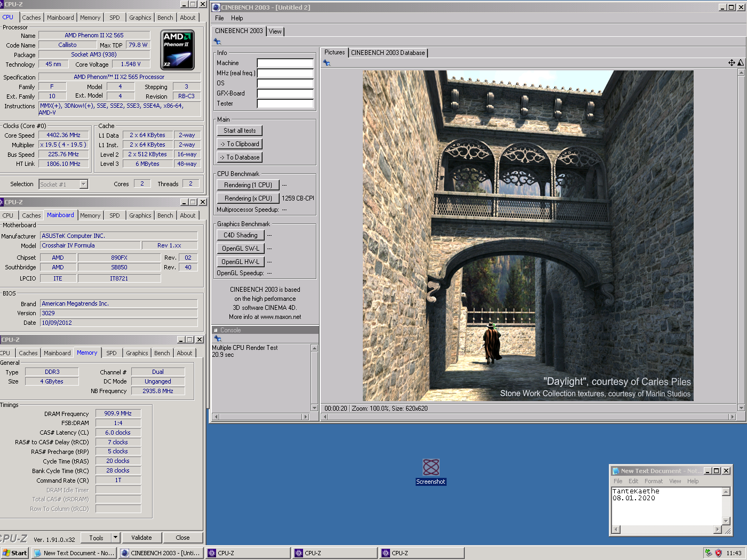Select the move/pan picture tool icon
This screenshot has height=560, width=747.
(732, 63)
